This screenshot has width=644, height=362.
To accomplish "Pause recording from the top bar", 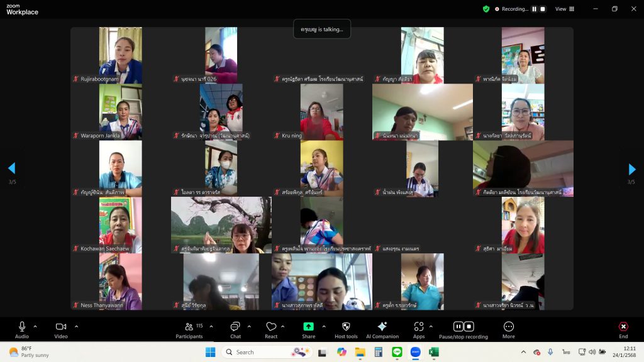I will click(x=535, y=9).
